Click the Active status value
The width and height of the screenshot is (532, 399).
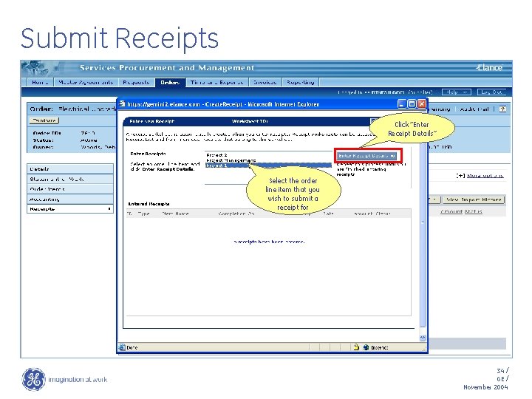[89, 140]
